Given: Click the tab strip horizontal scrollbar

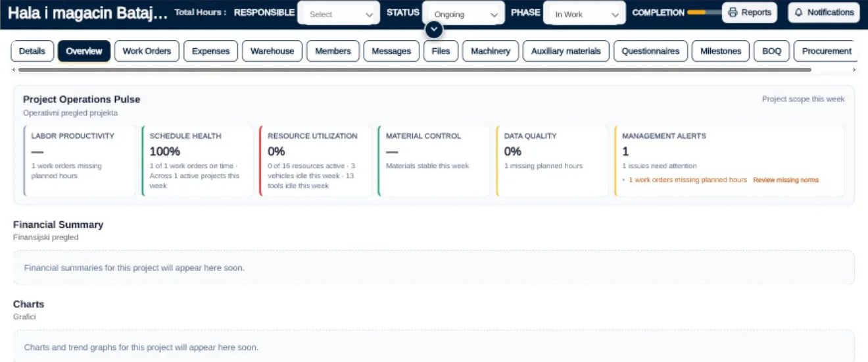Looking at the screenshot, I should [414, 69].
